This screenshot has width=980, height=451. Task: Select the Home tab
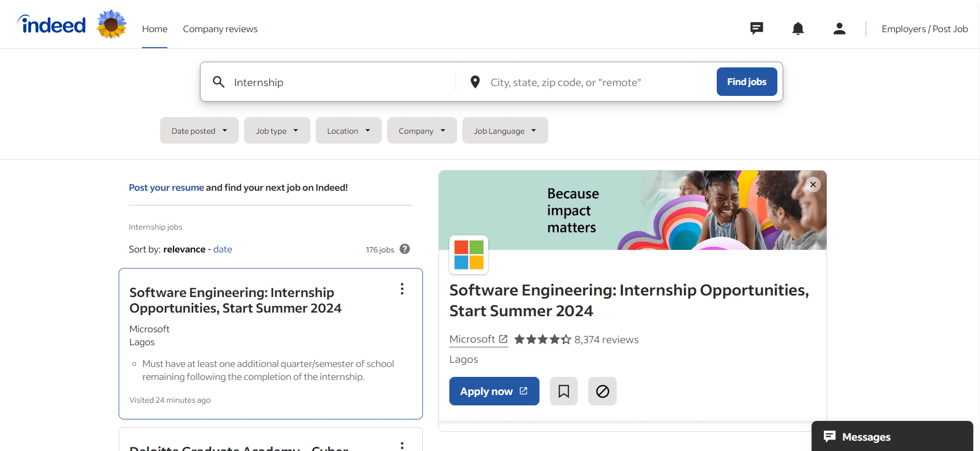pyautogui.click(x=154, y=29)
